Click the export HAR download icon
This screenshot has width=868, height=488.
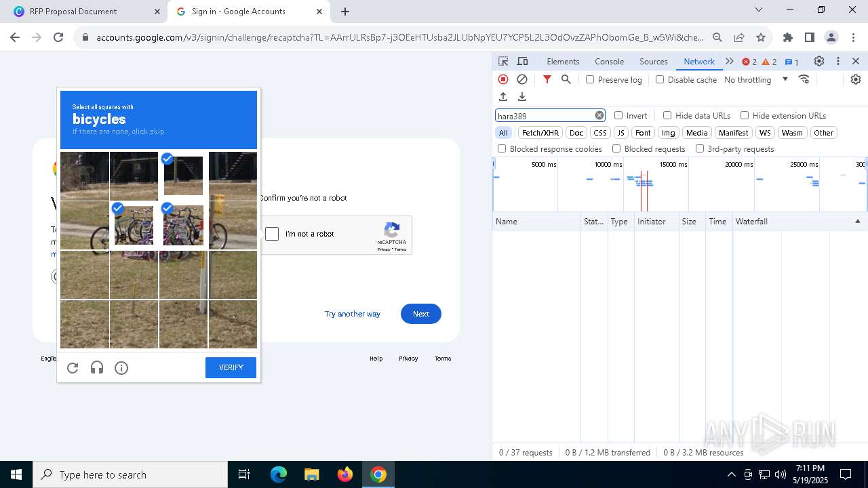[522, 97]
